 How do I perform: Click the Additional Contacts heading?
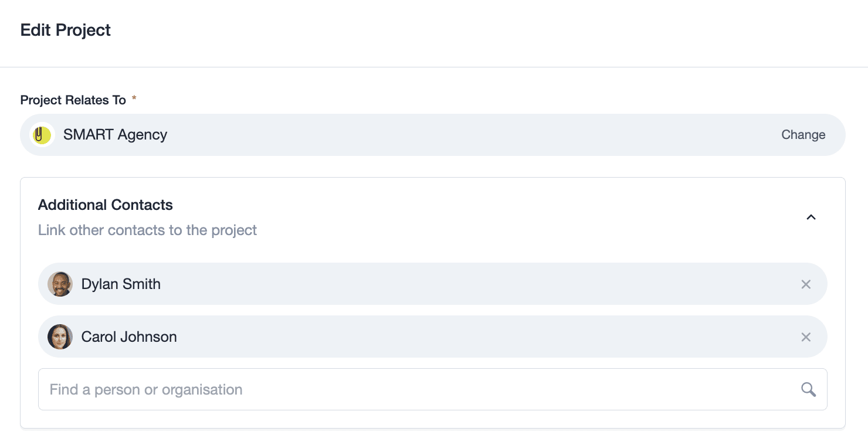tap(106, 205)
